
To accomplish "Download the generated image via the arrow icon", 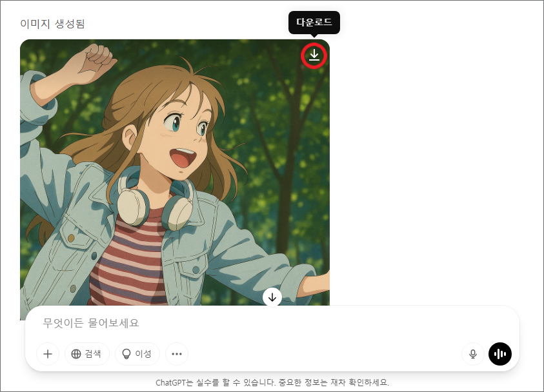I will [314, 55].
